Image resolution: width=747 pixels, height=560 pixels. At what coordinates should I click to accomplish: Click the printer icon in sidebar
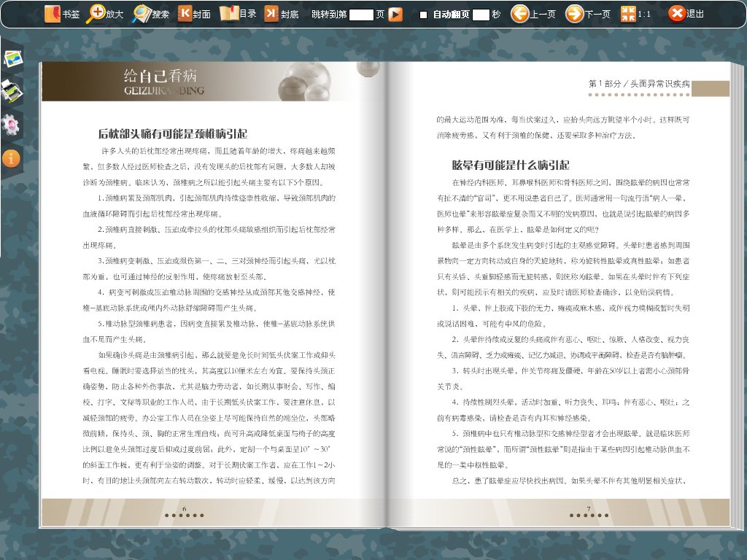12,90
